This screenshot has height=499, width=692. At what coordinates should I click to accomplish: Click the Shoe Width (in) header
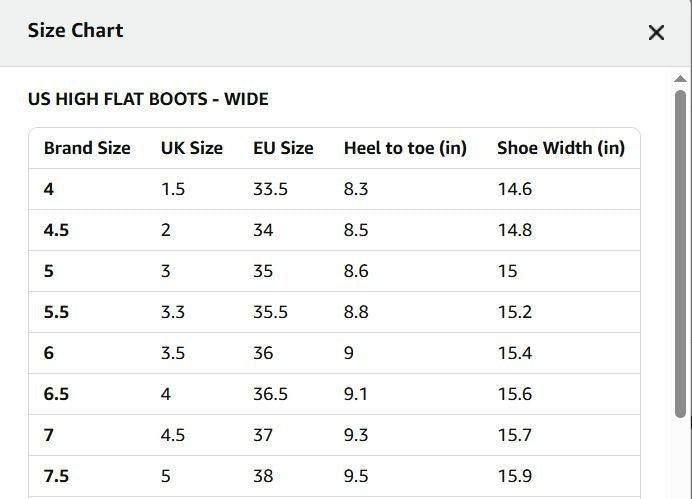click(x=561, y=148)
